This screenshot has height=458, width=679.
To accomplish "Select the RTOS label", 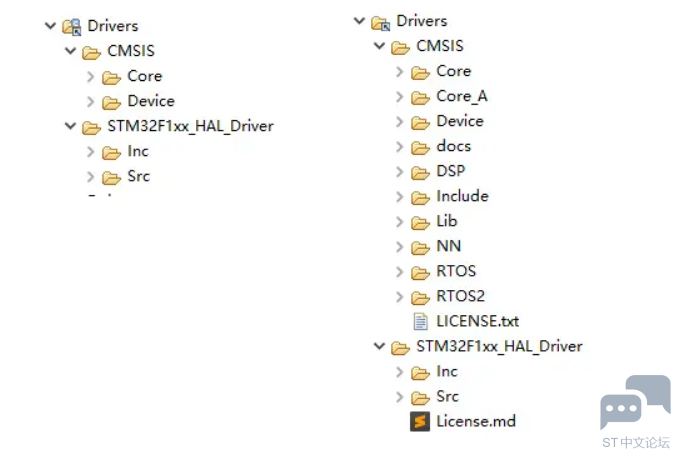I will pyautogui.click(x=456, y=271).
